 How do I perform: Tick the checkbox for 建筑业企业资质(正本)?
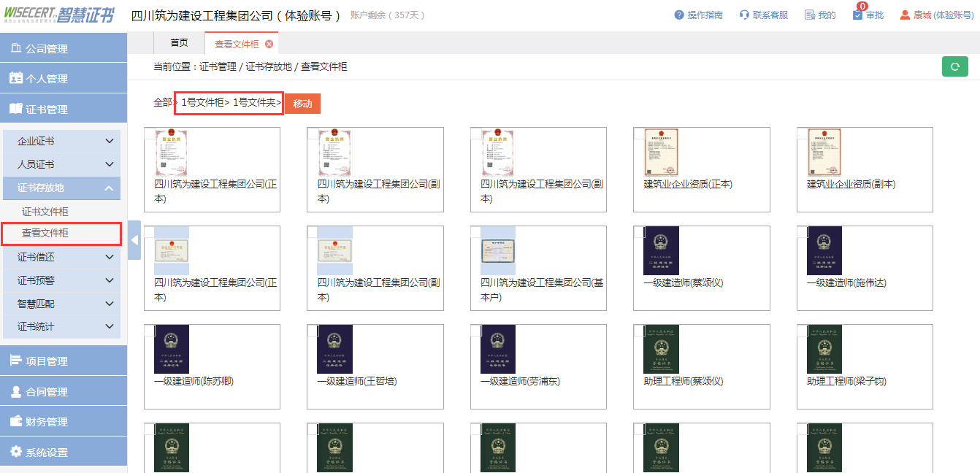(x=639, y=134)
